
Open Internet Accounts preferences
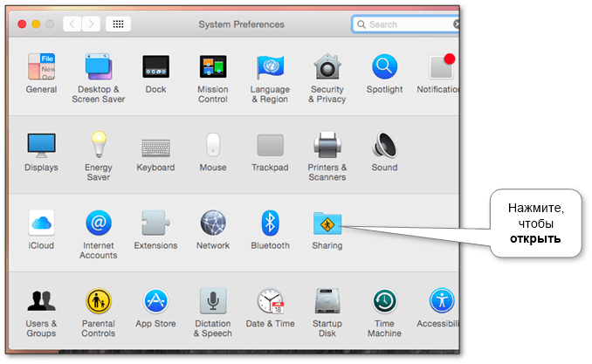(98, 234)
